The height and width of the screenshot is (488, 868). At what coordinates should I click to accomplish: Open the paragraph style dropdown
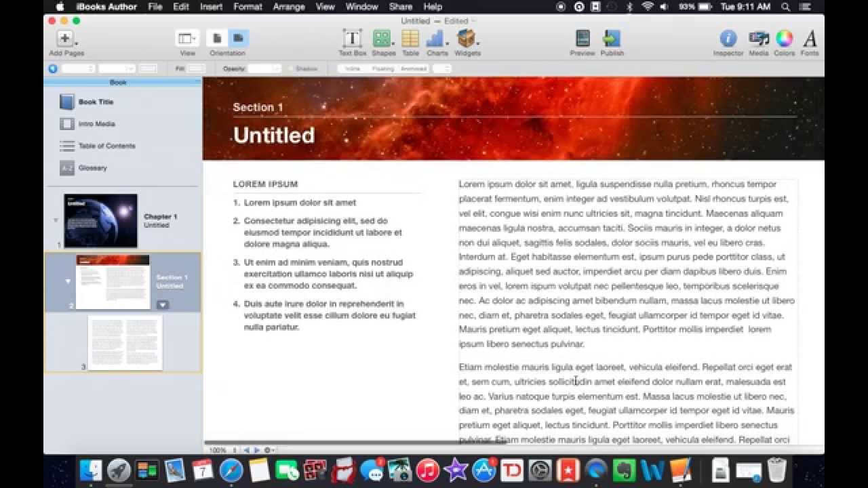pyautogui.click(x=78, y=68)
